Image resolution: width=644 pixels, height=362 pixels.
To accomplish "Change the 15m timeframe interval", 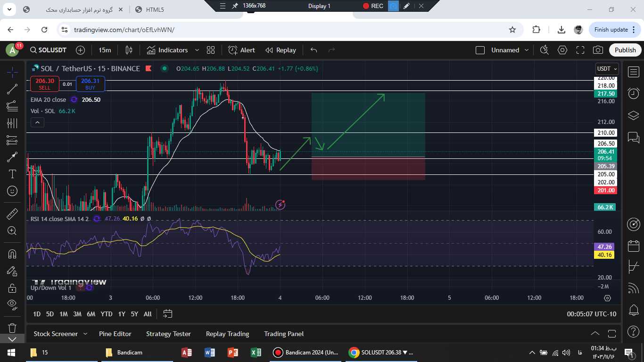I will tap(105, 50).
